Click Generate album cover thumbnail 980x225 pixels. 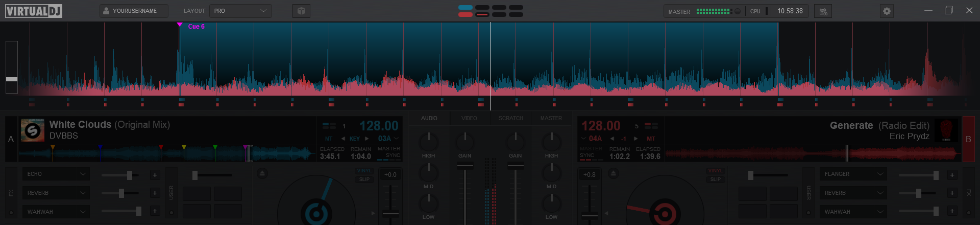point(946,131)
